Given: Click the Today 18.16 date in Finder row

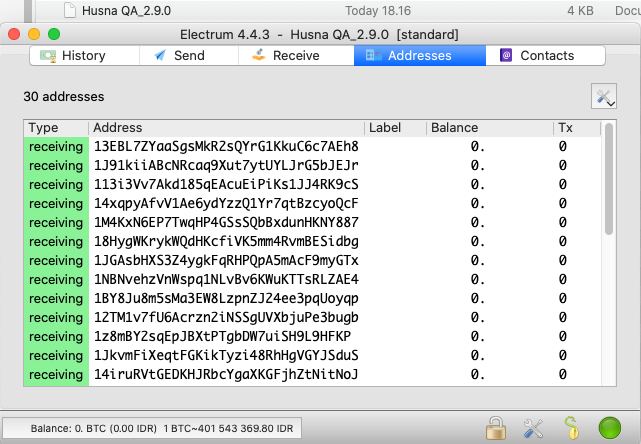Looking at the screenshot, I should [x=378, y=11].
